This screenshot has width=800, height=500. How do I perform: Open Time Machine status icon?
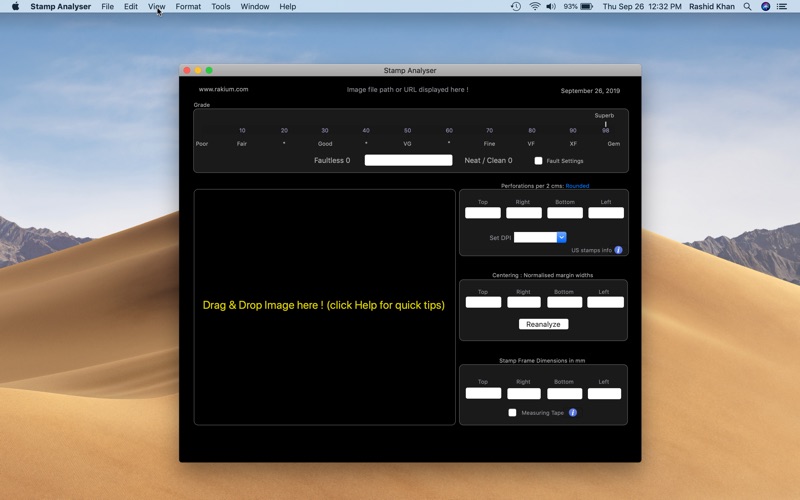pyautogui.click(x=516, y=7)
